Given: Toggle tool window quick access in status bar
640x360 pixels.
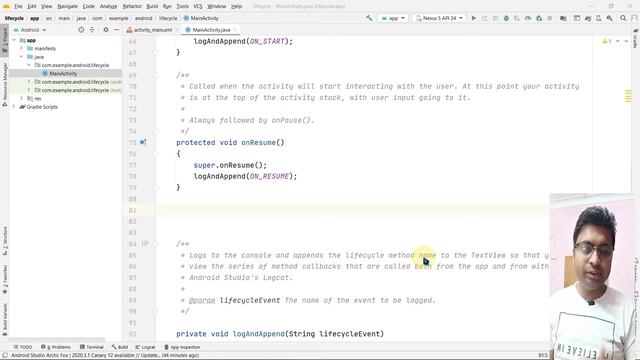Looking at the screenshot, I should [5, 355].
